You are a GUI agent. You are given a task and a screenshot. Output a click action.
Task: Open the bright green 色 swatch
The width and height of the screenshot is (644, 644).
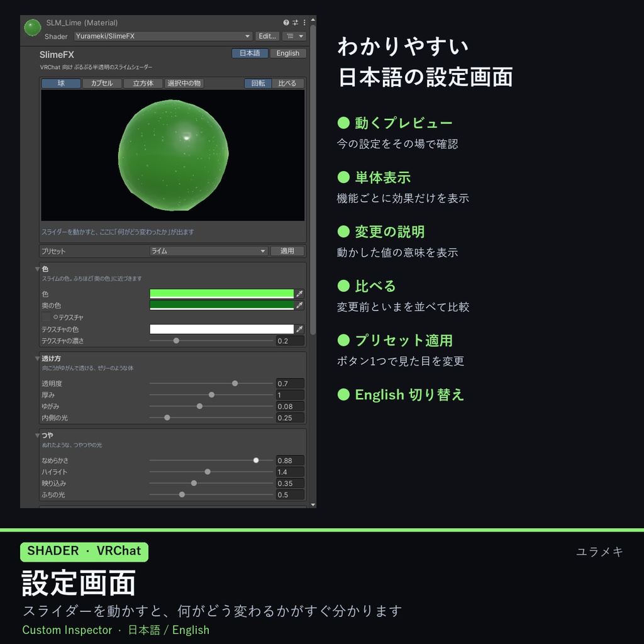point(222,294)
